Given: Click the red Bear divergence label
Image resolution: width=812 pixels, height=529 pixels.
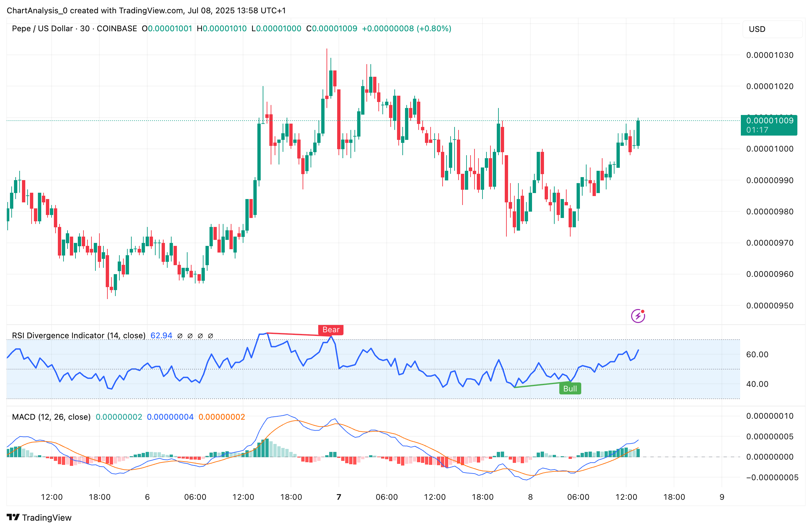Looking at the screenshot, I should 331,330.
